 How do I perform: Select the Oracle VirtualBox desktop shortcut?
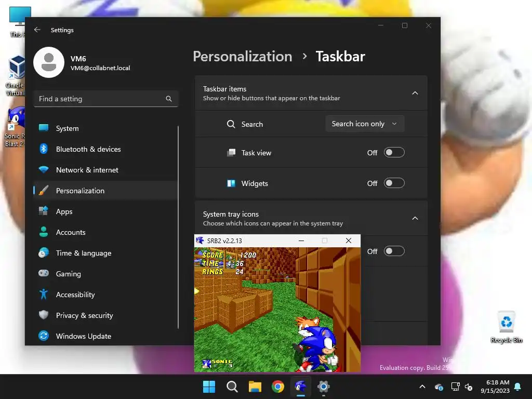16,76
